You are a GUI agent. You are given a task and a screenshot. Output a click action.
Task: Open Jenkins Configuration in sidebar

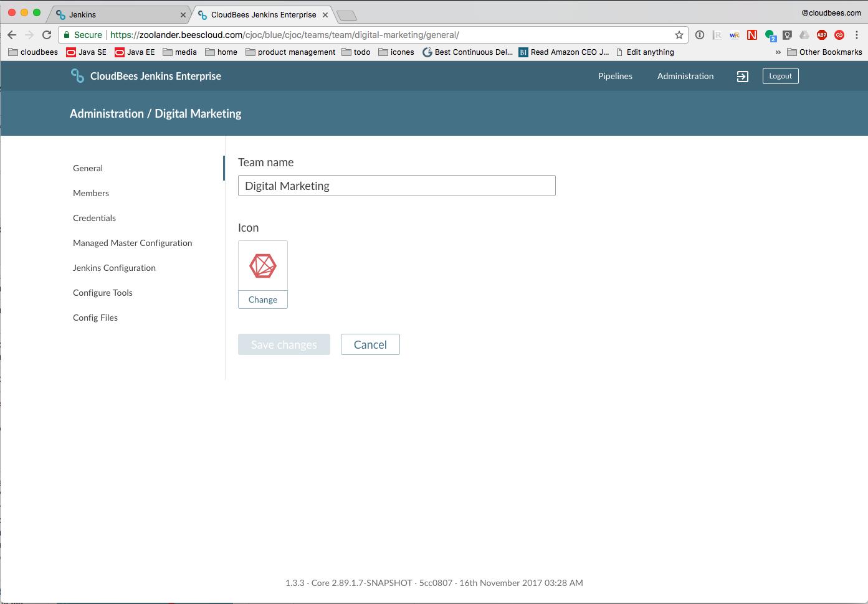coord(114,268)
